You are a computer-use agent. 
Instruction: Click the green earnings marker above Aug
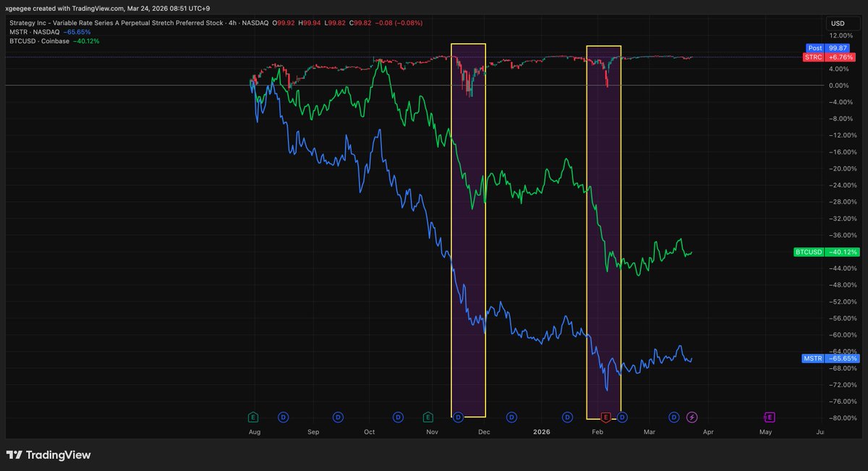[x=253, y=417]
